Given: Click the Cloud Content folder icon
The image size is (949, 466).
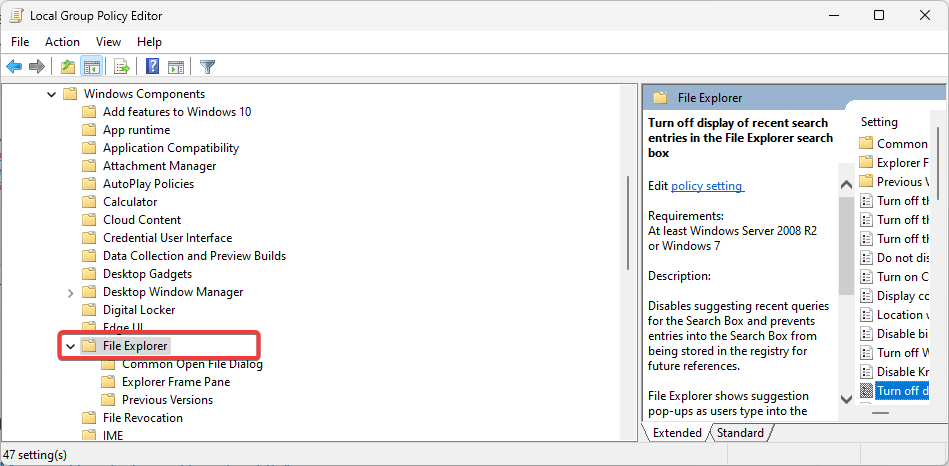Looking at the screenshot, I should point(89,220).
